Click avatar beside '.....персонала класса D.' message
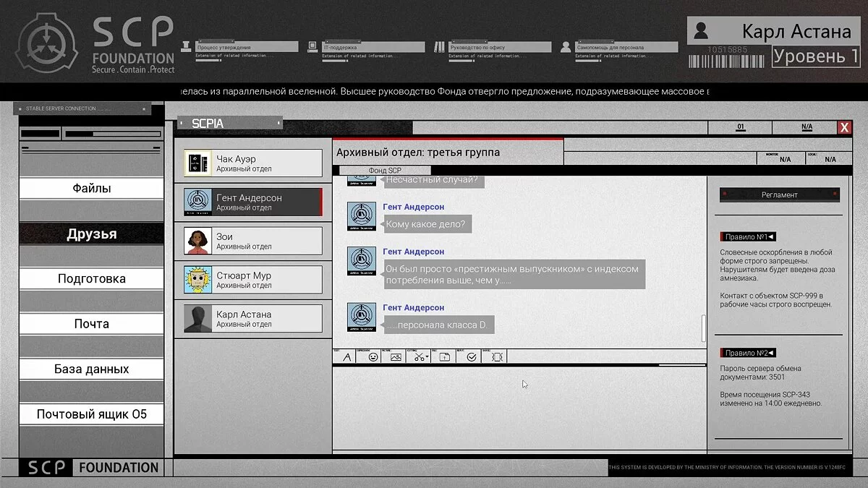The height and width of the screenshot is (488, 868). pyautogui.click(x=362, y=317)
